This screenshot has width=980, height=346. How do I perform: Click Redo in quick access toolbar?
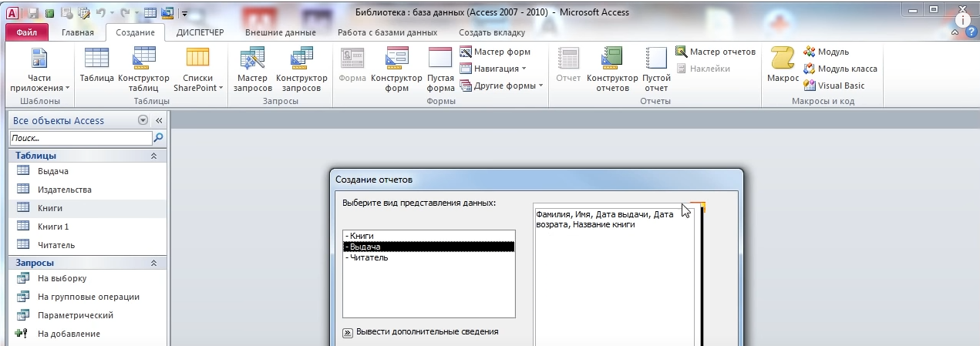126,12
